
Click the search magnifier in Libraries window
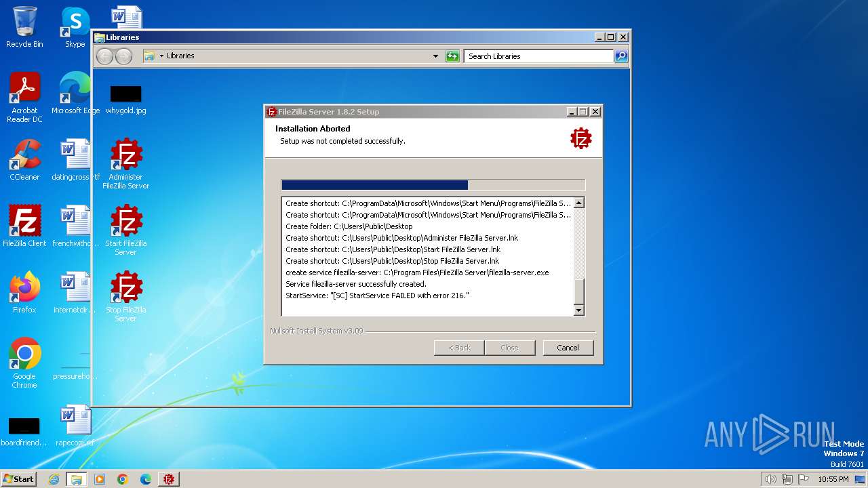point(621,56)
